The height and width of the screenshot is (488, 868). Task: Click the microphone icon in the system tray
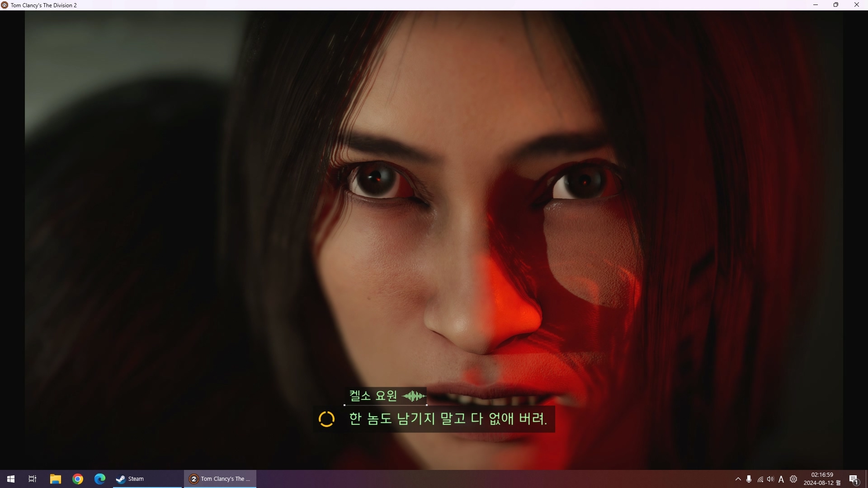coord(749,479)
